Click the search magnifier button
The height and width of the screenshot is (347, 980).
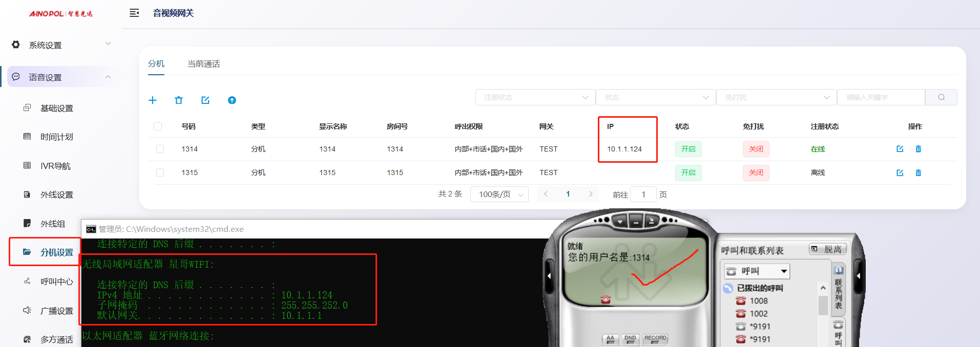[941, 97]
